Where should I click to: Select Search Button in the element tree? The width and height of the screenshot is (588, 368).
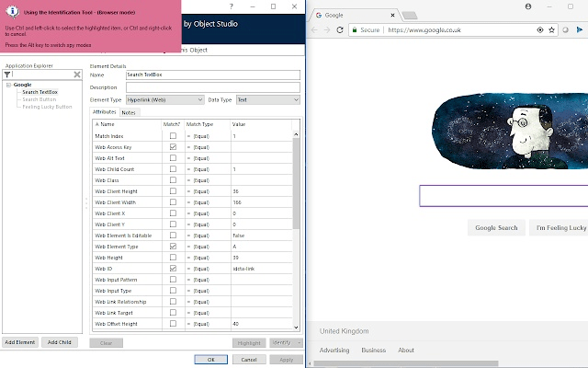39,99
